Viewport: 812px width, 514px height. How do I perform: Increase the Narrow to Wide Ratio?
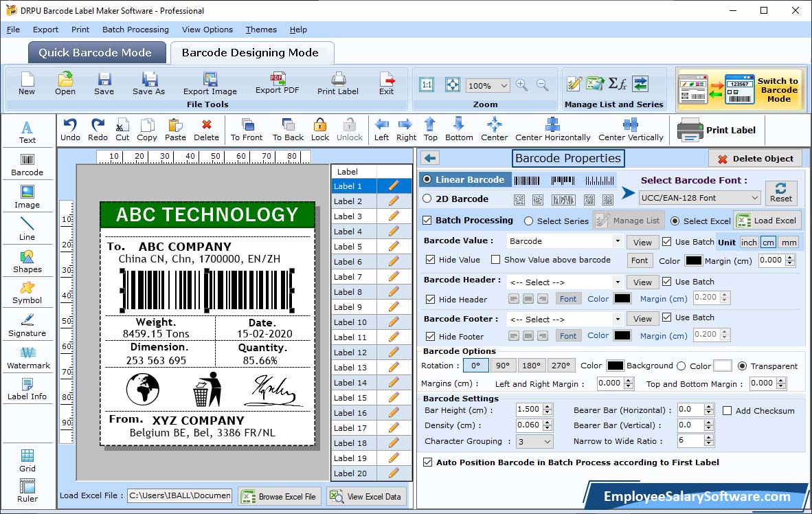pyautogui.click(x=709, y=437)
